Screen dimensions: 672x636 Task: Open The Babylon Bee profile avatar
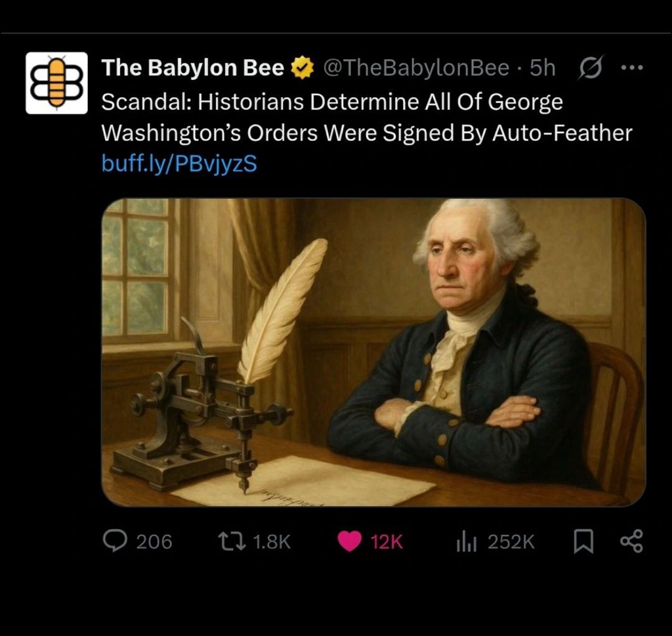click(x=56, y=83)
